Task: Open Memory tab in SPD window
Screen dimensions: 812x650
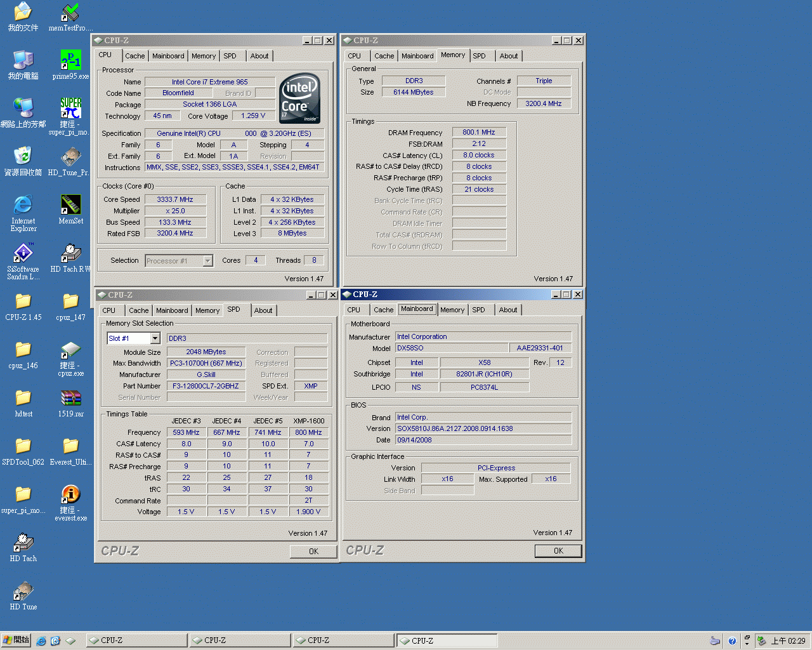Action: tap(207, 310)
